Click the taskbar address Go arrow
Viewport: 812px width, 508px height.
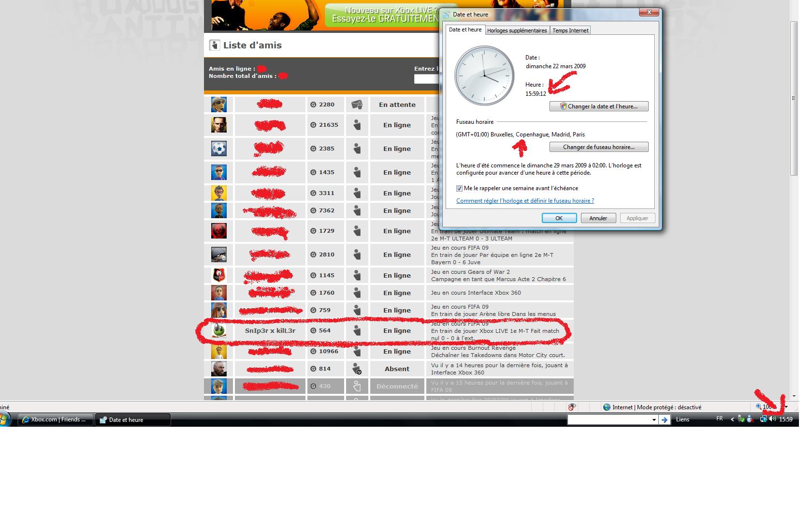[x=664, y=420]
